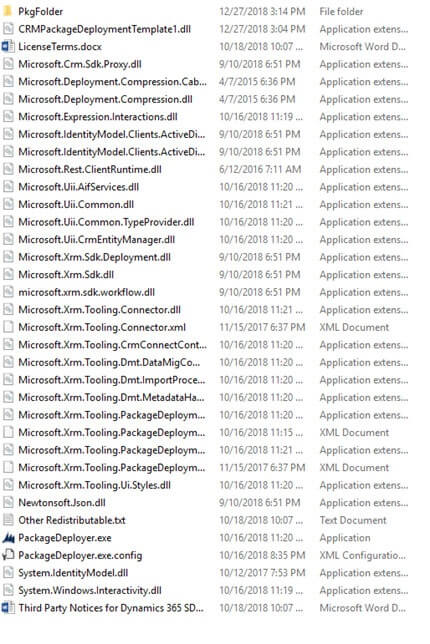Screen dimensions: 430x644
Task: Click the date 12/27/2018 3:04 PM
Action: tap(262, 29)
